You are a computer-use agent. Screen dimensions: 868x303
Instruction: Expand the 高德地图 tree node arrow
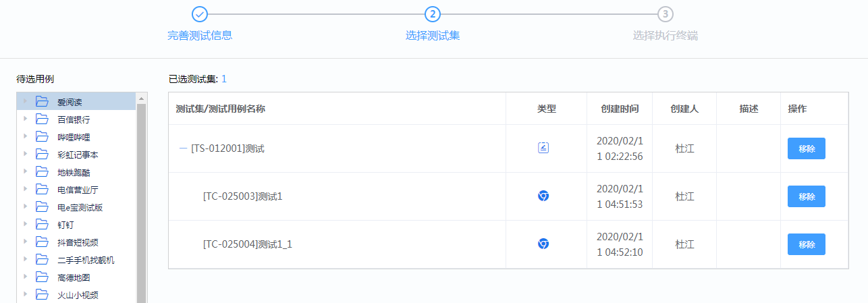[26, 277]
